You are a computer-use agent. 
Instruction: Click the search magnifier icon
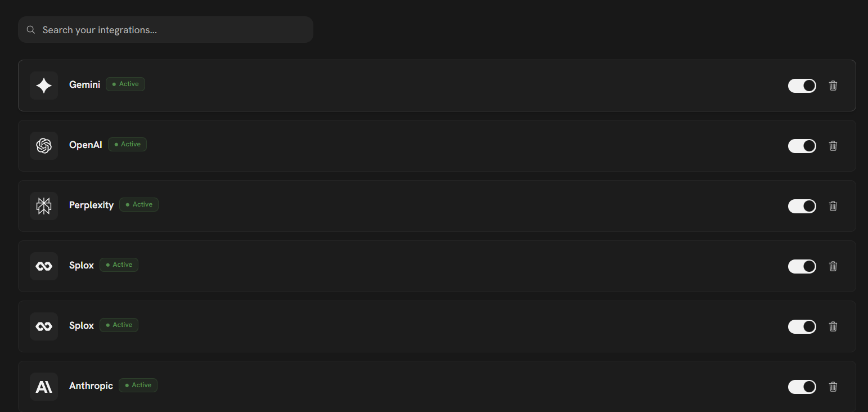click(x=31, y=30)
